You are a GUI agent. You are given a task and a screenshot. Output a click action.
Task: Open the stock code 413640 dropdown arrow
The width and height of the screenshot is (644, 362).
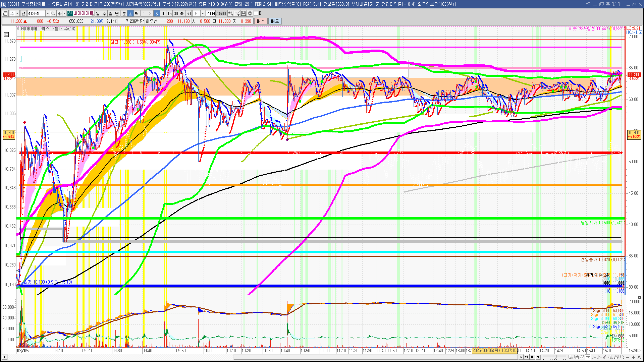click(48, 13)
